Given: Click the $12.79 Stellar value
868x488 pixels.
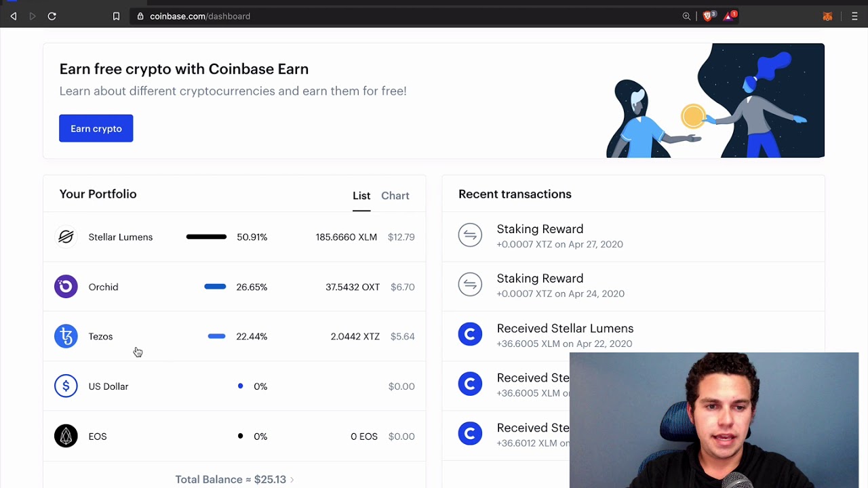Looking at the screenshot, I should coord(401,237).
